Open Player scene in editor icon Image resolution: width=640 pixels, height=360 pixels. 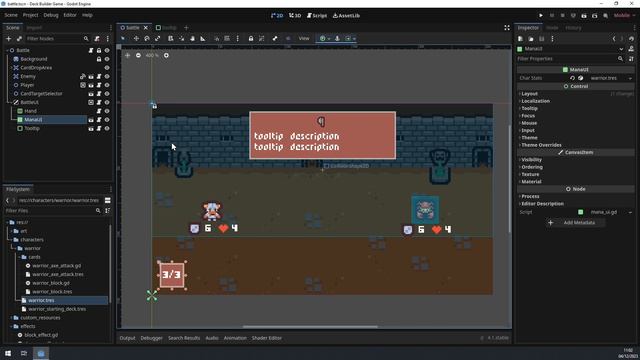(91, 85)
